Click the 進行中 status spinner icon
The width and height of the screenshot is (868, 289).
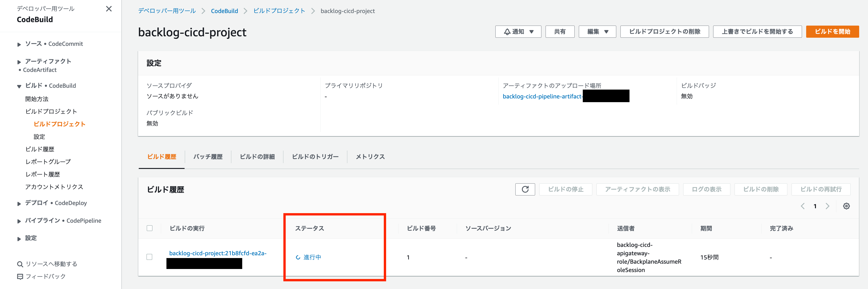click(298, 257)
